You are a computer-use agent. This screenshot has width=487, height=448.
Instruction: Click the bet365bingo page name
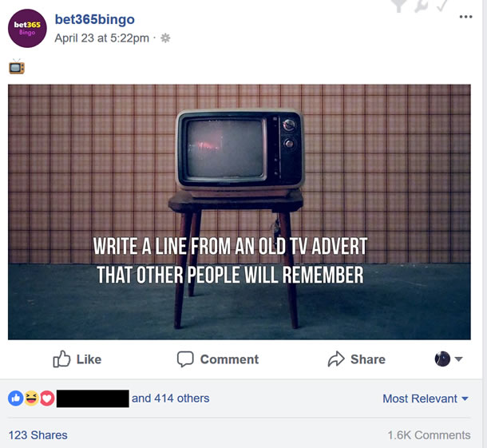95,19
